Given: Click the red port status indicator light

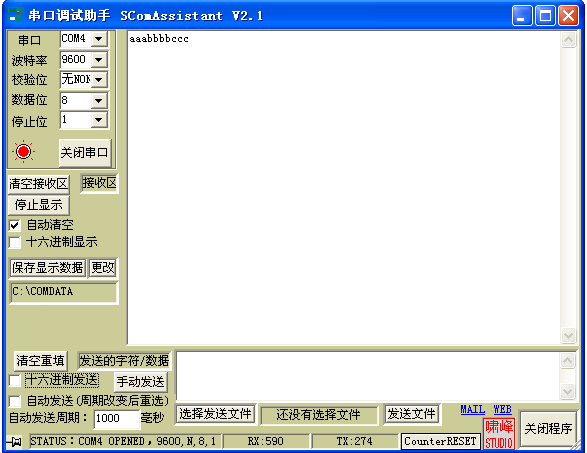Looking at the screenshot, I should (x=24, y=152).
